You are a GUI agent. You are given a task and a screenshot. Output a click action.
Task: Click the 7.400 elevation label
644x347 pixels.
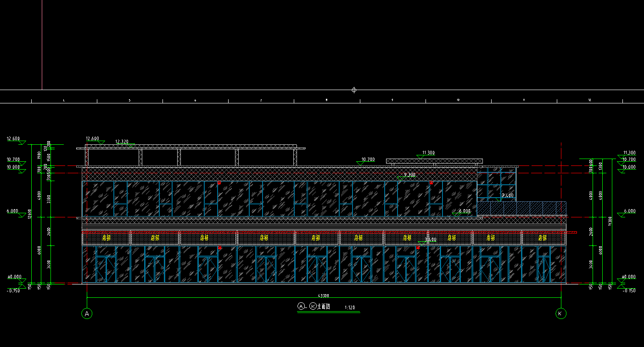tap(508, 196)
